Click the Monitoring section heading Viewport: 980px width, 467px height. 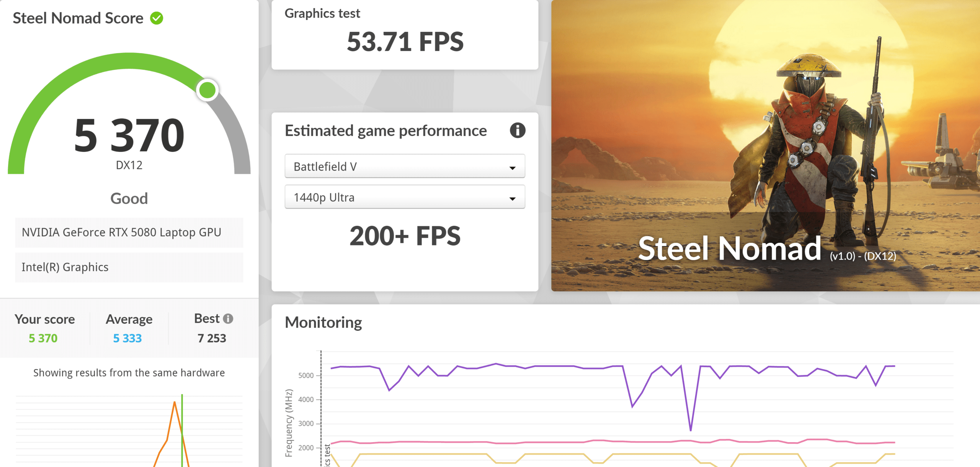323,322
